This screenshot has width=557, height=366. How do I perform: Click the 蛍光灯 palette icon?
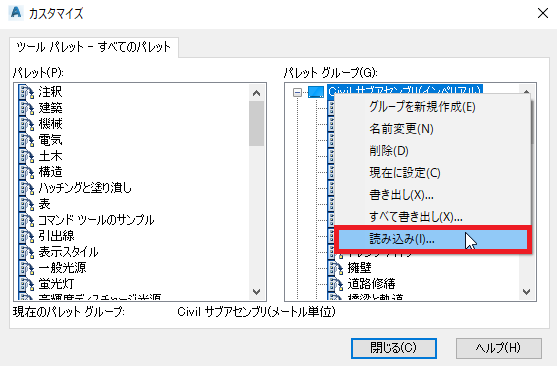(26, 284)
